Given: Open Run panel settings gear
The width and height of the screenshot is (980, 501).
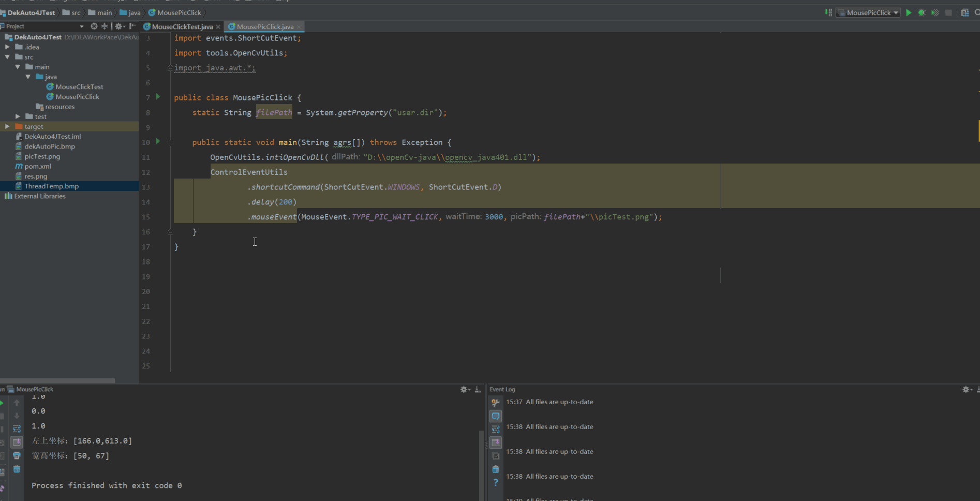Looking at the screenshot, I should click(x=465, y=389).
